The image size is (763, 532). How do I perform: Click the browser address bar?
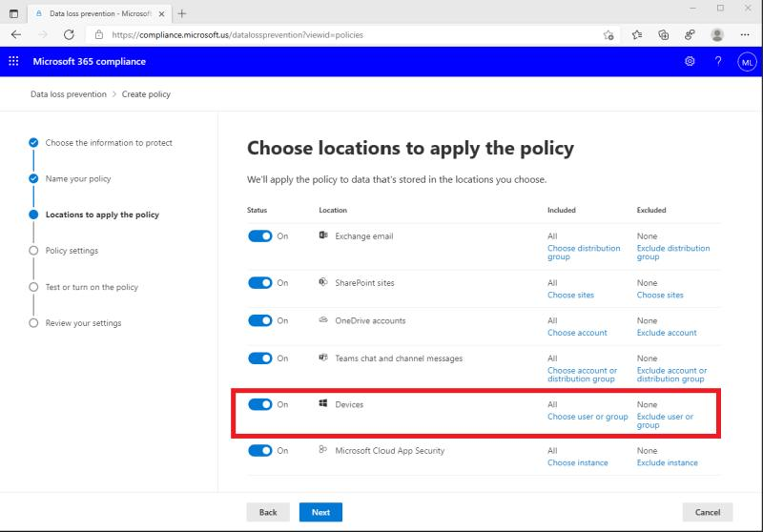[x=343, y=34]
